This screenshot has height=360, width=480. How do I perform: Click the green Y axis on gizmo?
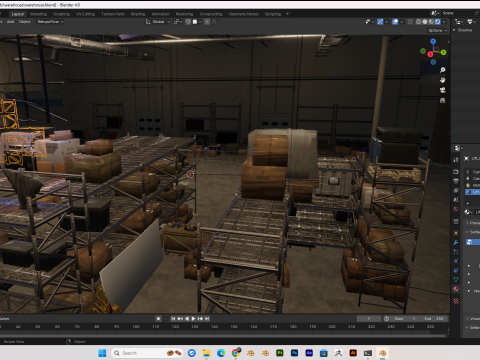click(x=443, y=52)
